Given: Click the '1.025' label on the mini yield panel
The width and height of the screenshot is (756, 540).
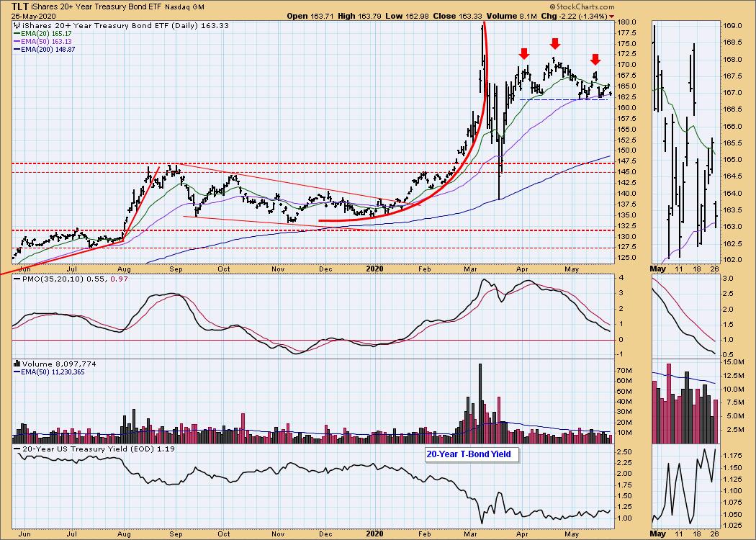Looking at the screenshot, I should (x=732, y=526).
